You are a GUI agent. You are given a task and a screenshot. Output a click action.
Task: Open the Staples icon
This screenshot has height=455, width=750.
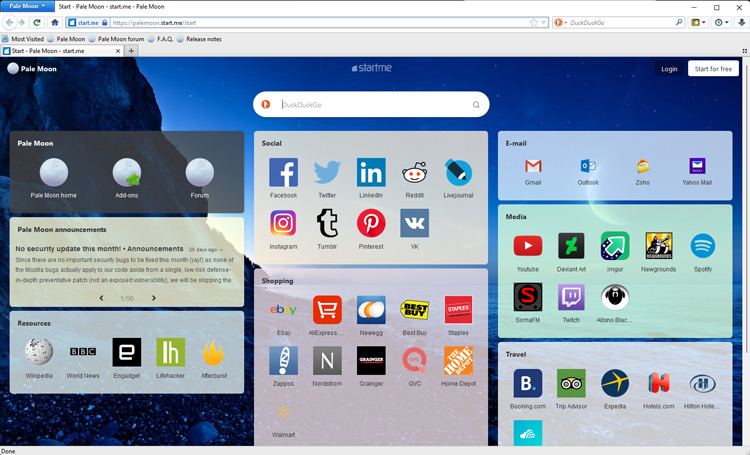pyautogui.click(x=458, y=310)
